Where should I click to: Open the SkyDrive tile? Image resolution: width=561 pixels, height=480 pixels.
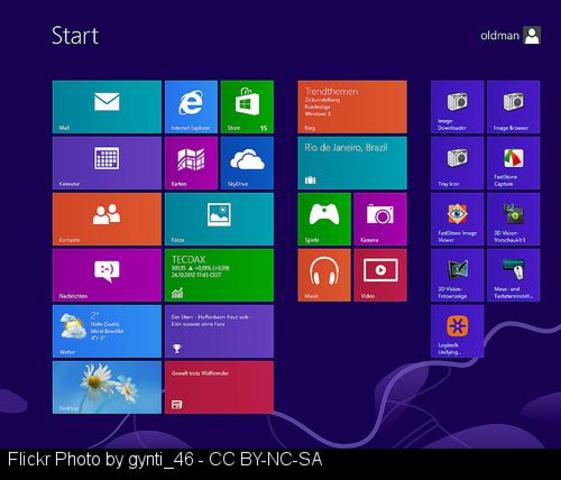pyautogui.click(x=247, y=163)
